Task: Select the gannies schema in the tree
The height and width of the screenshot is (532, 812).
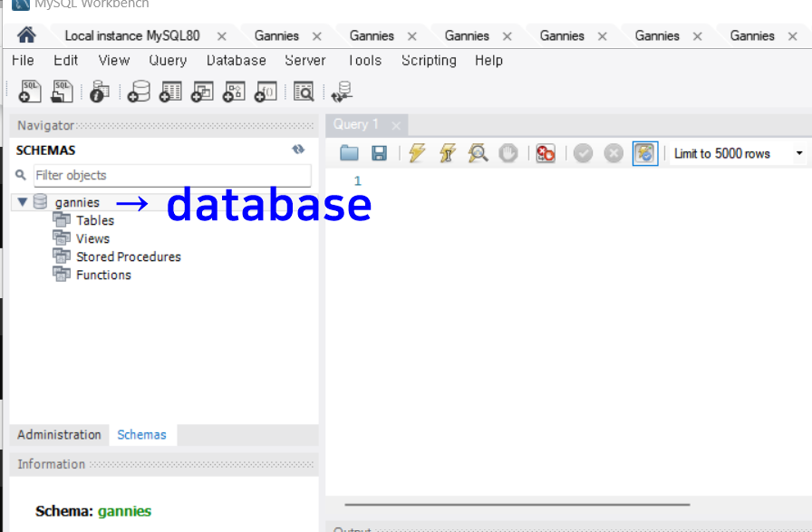Action: pyautogui.click(x=77, y=202)
